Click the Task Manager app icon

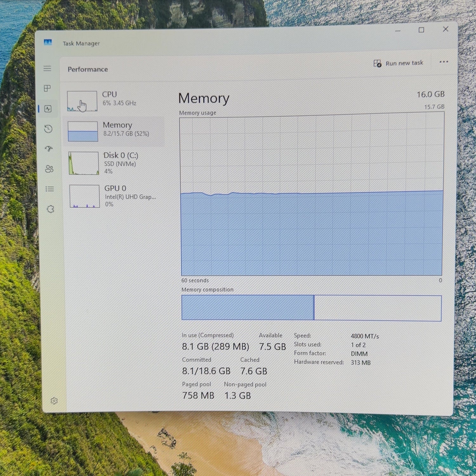click(48, 42)
